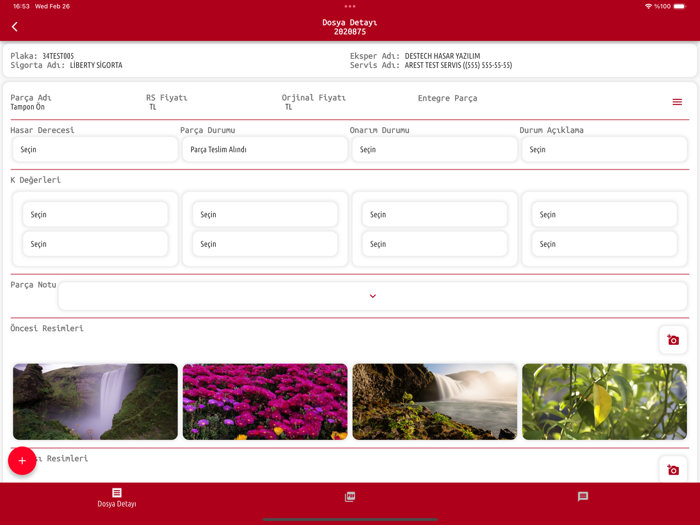The height and width of the screenshot is (525, 700).
Task: Tap the Dosya Detayı header title
Action: coord(350,22)
